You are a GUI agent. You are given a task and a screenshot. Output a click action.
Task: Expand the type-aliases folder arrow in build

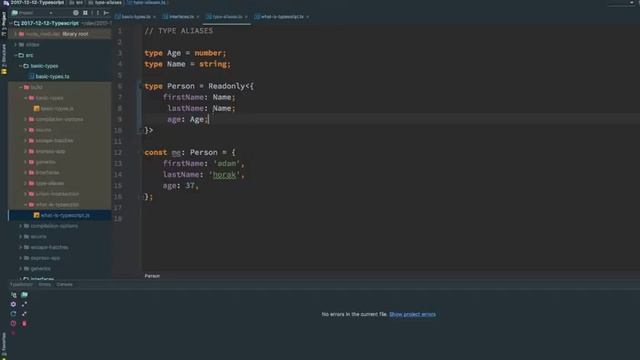point(25,183)
